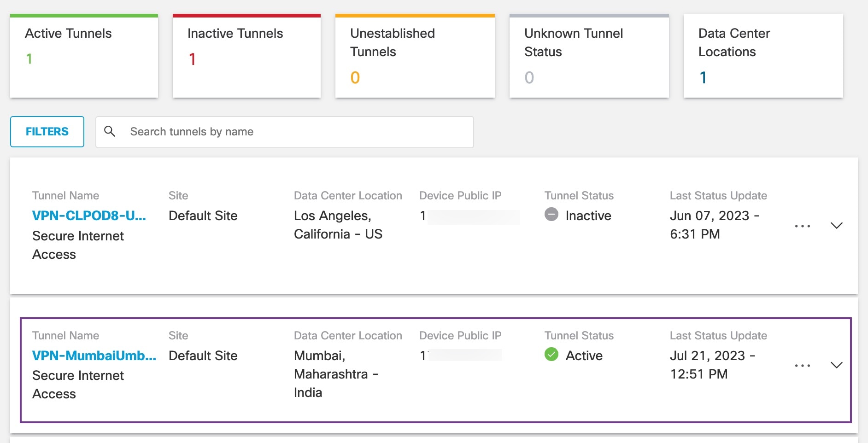Click the Inactive Tunnels summary card
The width and height of the screenshot is (868, 443).
point(246,54)
